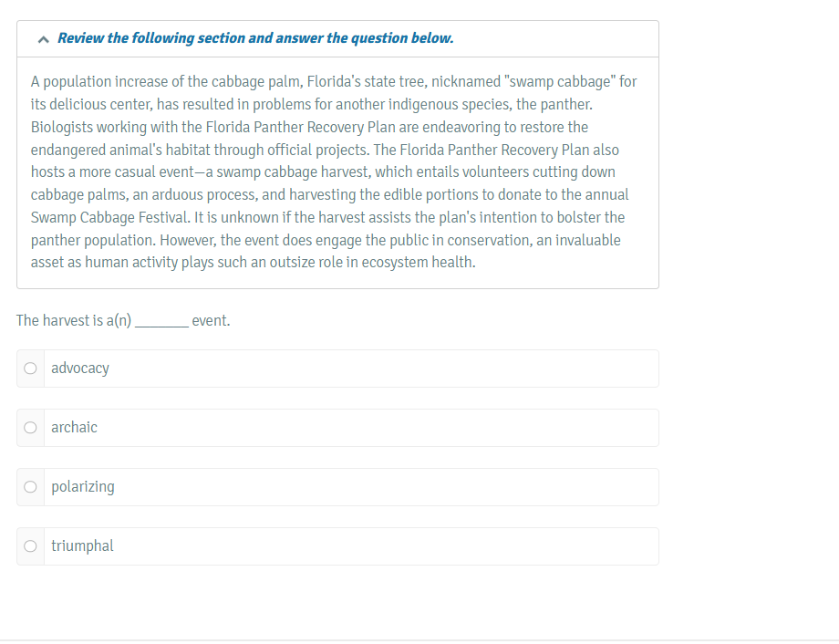The width and height of the screenshot is (839, 644).
Task: Click the passage line starting 'Swamp Cabbage Festival'
Action: [x=327, y=217]
